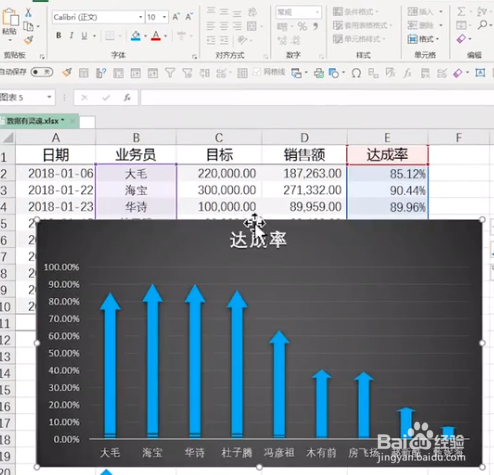Screen dimensions: 494x475
Task: Open the Paste options dropdown arrow
Action: [x=10, y=40]
